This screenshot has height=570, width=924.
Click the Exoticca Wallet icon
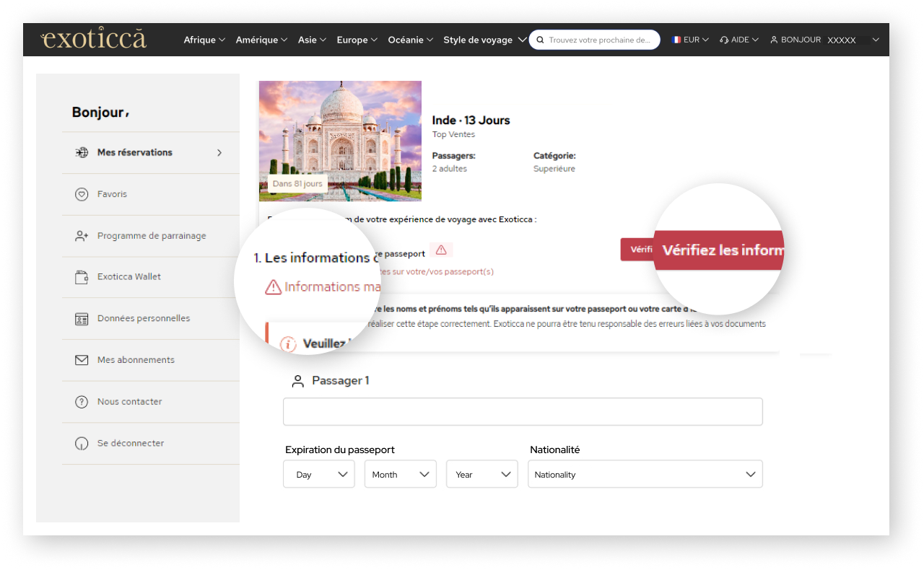[x=82, y=276]
